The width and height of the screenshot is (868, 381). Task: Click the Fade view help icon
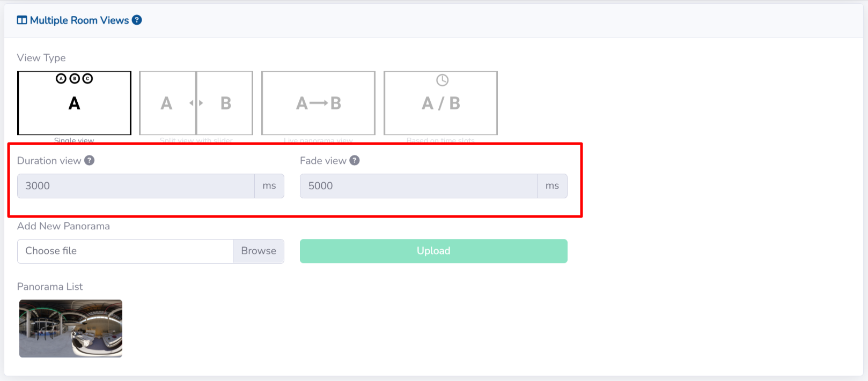[x=355, y=160]
